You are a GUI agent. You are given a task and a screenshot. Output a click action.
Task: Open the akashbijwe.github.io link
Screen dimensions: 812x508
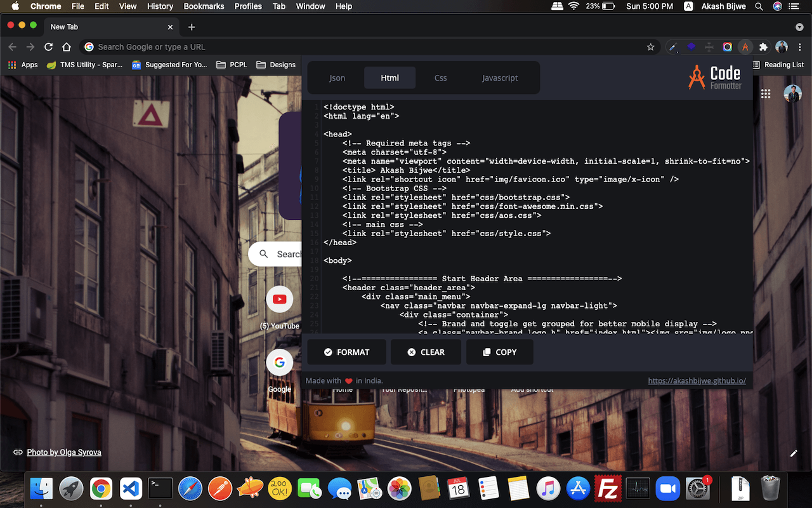697,381
